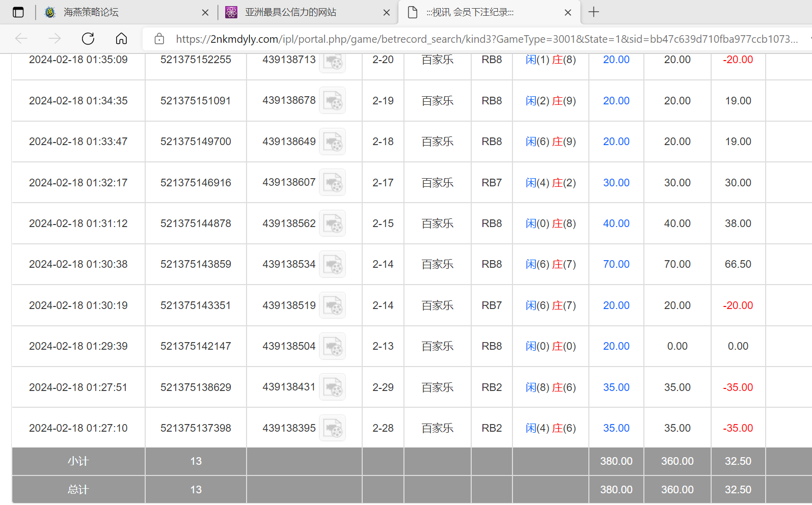
Task: Click bet amount 35.00 for order 521375138629
Action: [x=616, y=387]
